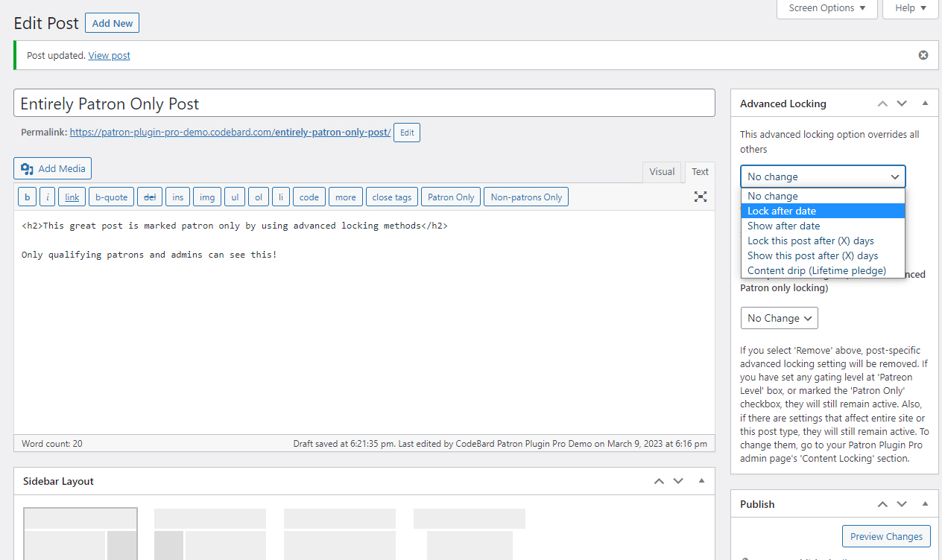Dismiss the Post updated notice
Screen dimensions: 942x560
[923, 55]
